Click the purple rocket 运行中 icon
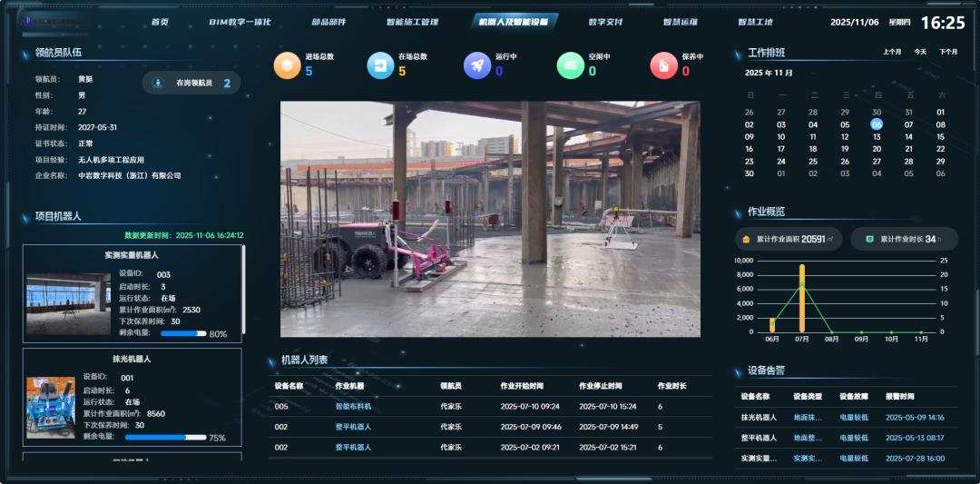The width and height of the screenshot is (980, 484). pos(476,65)
